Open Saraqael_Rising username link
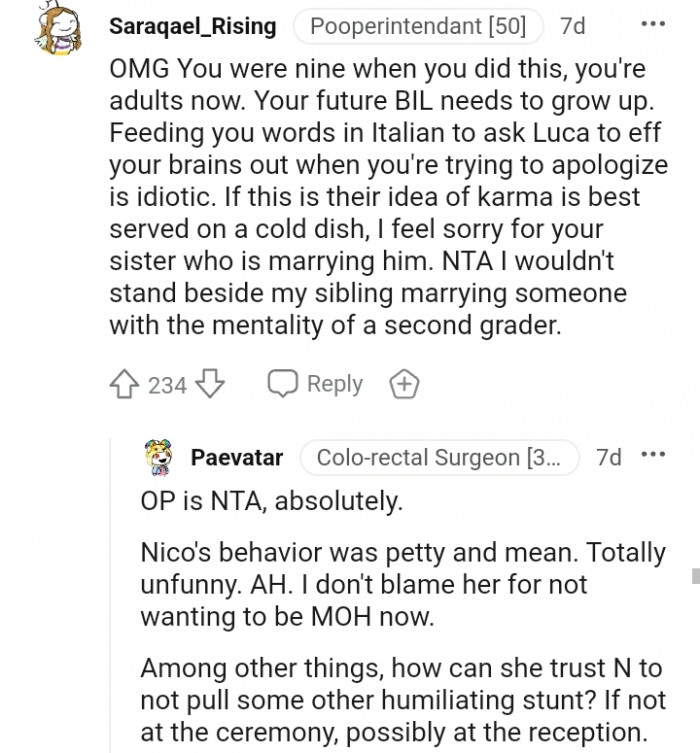 192,26
